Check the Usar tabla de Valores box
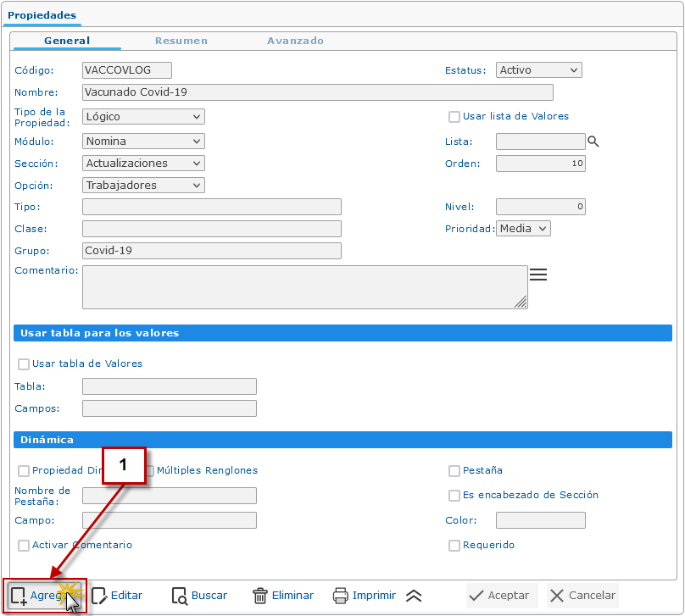 (24, 364)
